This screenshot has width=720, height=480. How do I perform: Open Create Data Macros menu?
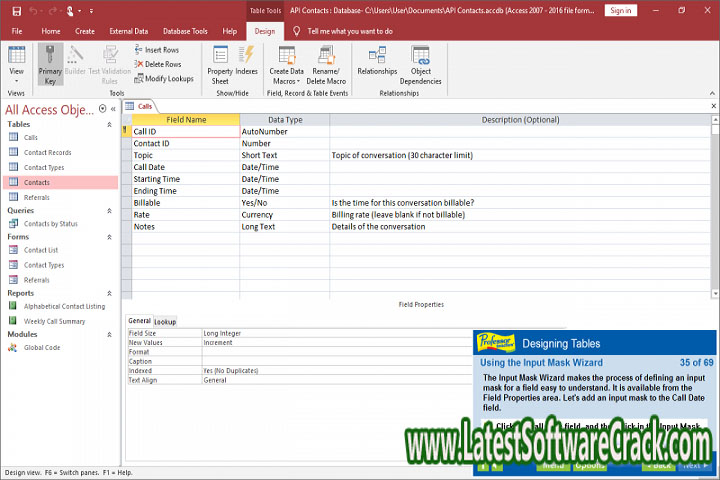tap(287, 64)
